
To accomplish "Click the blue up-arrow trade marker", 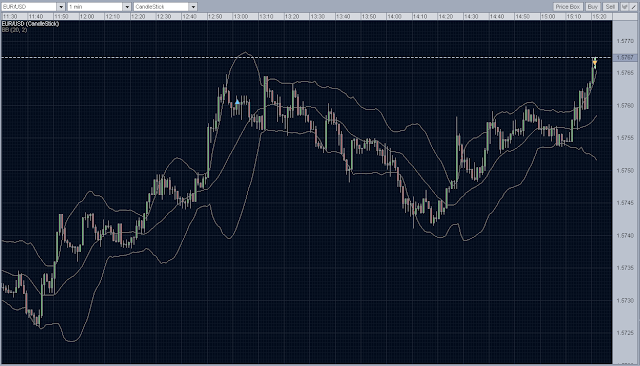I will 237,102.
